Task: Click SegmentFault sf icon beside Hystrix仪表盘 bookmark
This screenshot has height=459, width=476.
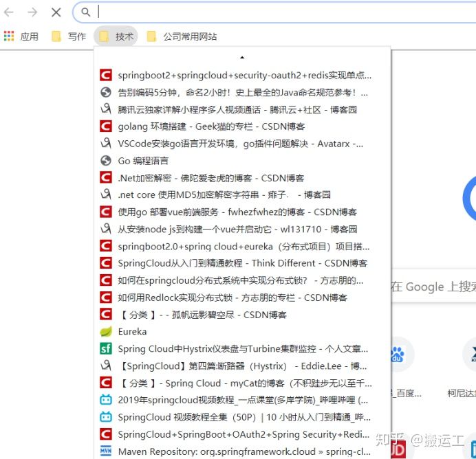Action: (106, 348)
